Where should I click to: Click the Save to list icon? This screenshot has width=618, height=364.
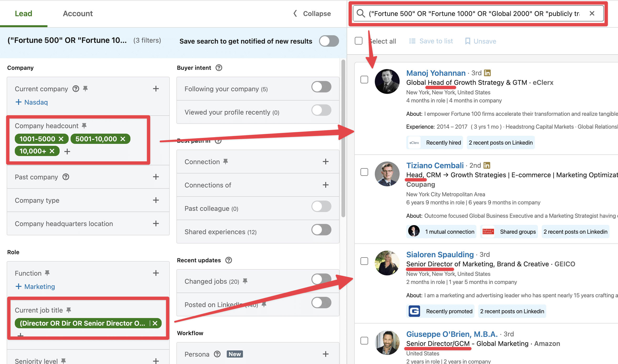412,41
